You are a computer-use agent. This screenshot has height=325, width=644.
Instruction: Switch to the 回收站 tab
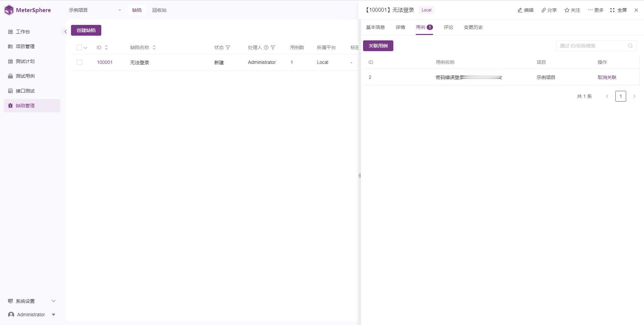159,10
